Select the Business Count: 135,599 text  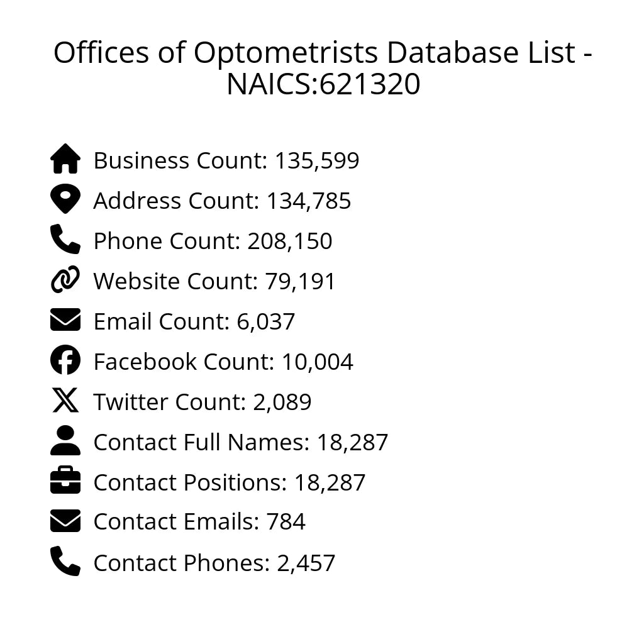tap(226, 160)
